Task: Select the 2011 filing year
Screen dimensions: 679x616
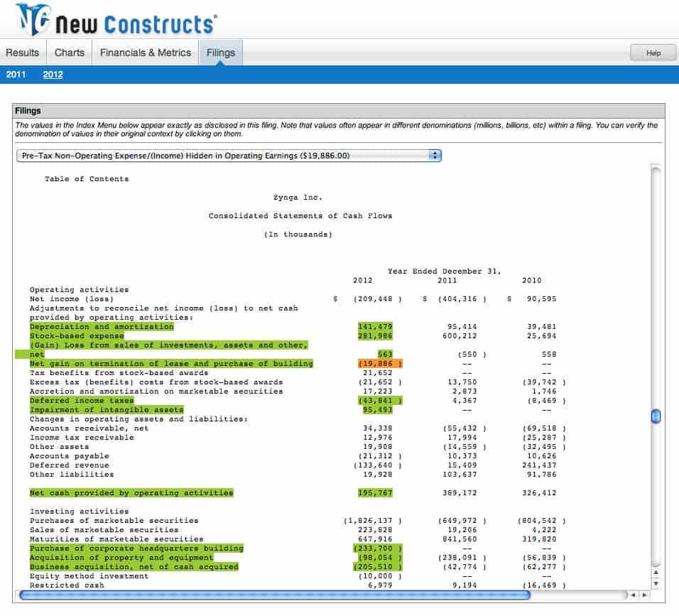Action: (x=16, y=75)
